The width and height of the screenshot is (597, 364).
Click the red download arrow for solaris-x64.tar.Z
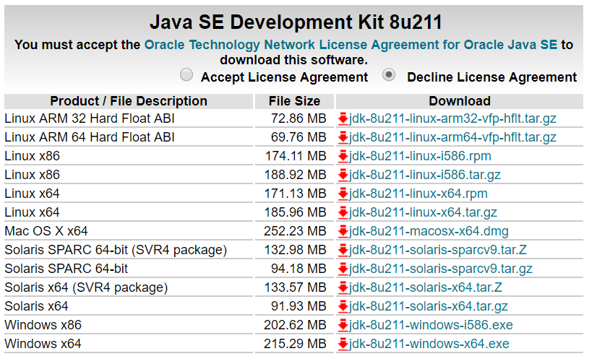coord(343,287)
